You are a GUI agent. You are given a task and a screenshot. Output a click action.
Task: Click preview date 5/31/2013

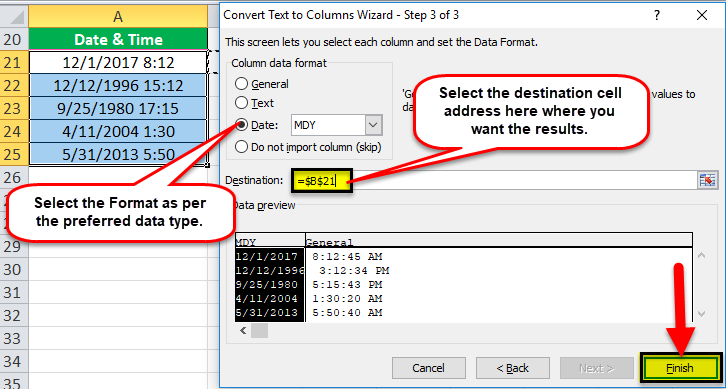(267, 313)
